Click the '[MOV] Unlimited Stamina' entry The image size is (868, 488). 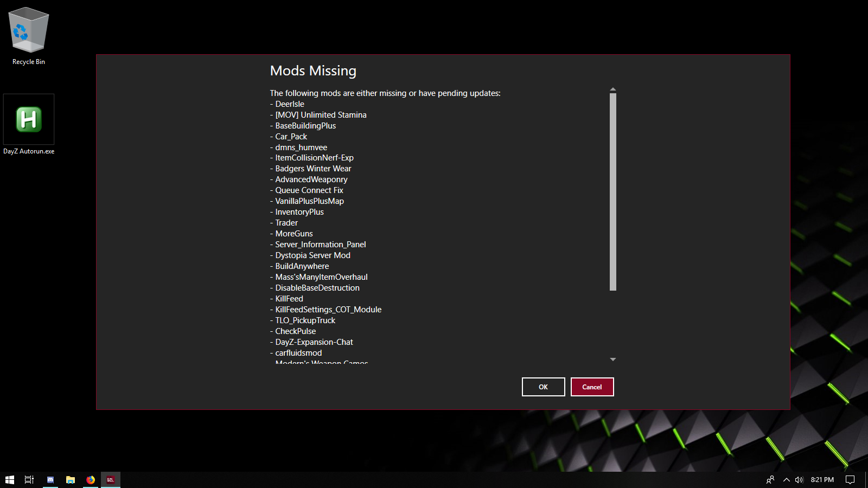click(x=321, y=115)
